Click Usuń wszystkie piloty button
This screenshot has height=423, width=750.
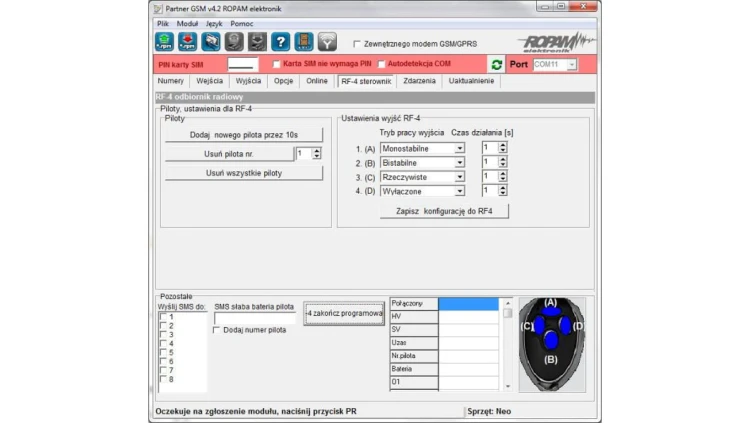pos(244,173)
